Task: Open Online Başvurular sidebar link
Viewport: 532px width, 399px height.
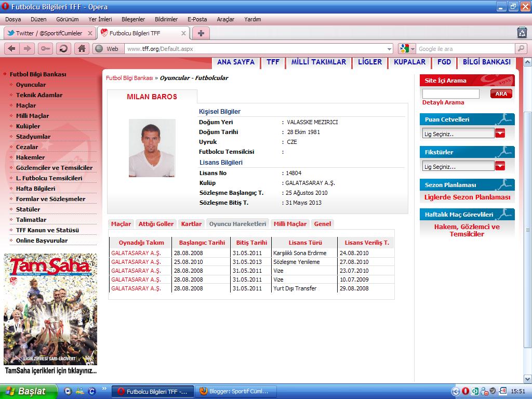Action: tap(42, 241)
